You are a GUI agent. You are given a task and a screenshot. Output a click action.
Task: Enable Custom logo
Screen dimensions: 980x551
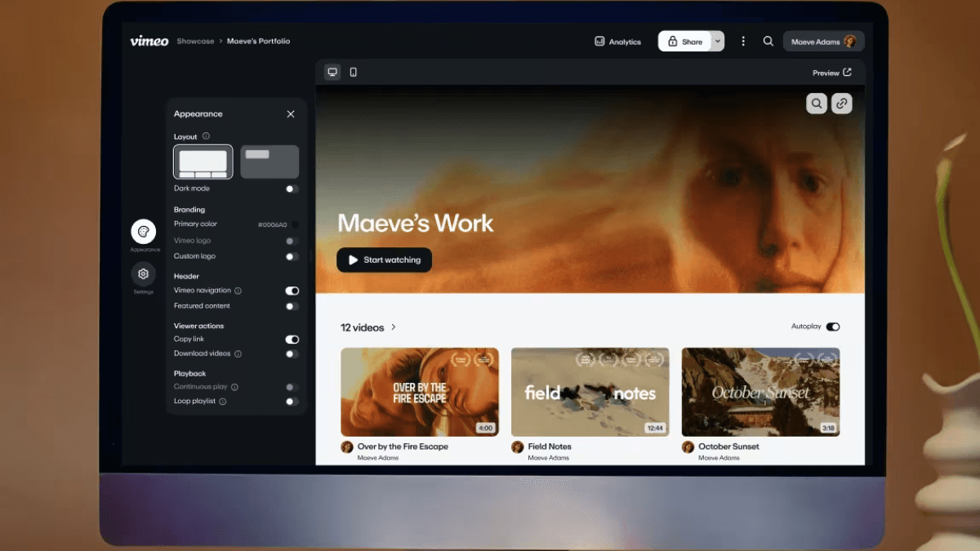pos(292,256)
